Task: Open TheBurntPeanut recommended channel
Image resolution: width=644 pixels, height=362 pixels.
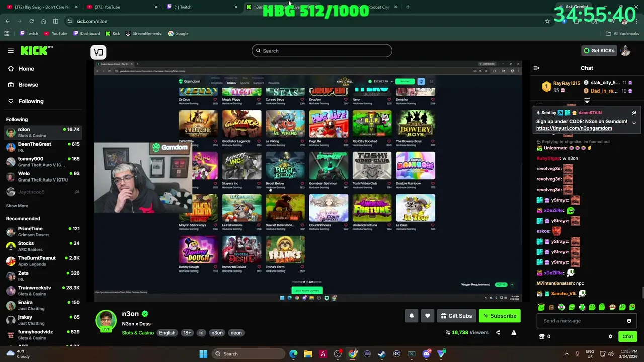Action: (43, 261)
